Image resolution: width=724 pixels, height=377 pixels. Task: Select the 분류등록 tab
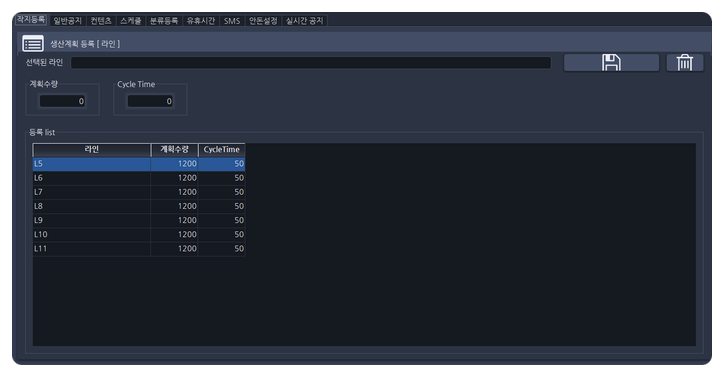(163, 20)
